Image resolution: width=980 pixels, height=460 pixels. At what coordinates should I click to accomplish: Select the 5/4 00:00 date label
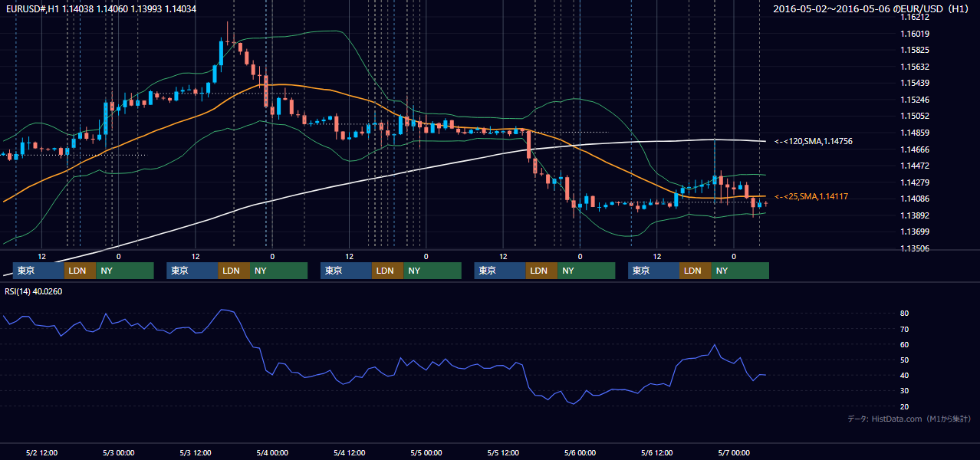tap(272, 452)
